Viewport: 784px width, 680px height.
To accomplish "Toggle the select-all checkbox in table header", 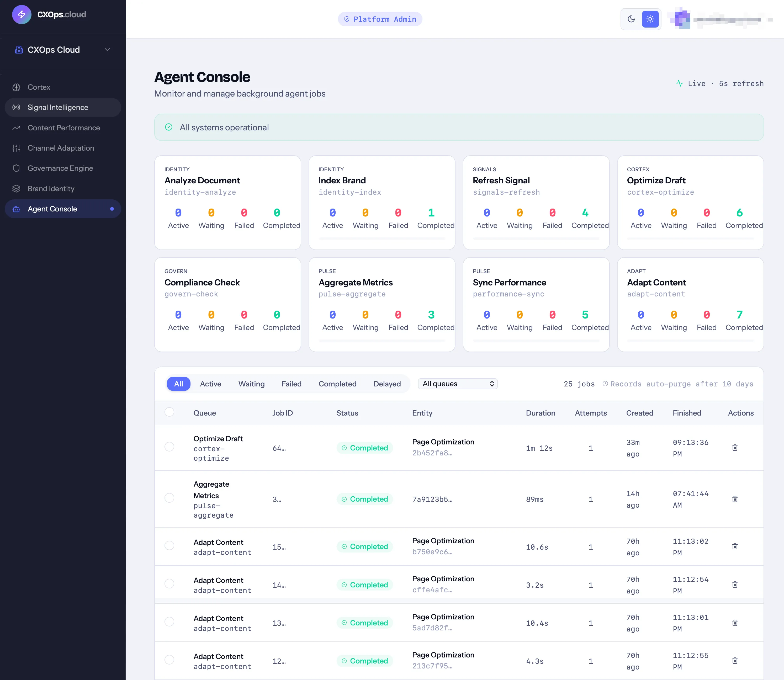I will pos(169,412).
